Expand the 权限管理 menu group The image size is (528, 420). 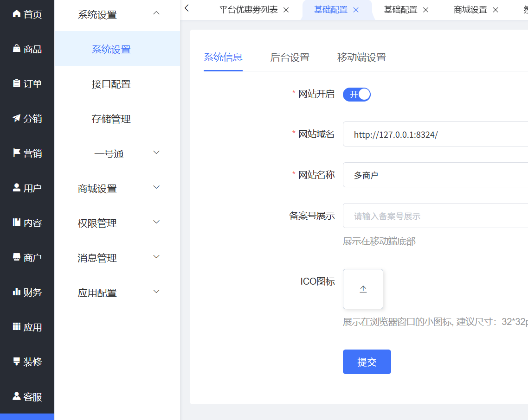click(156, 222)
